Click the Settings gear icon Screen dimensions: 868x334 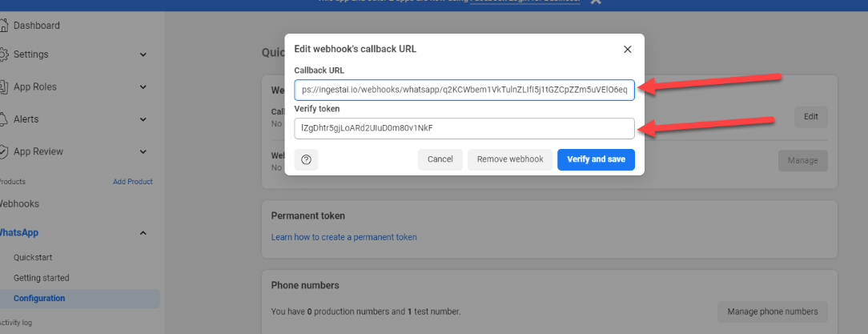pos(3,54)
